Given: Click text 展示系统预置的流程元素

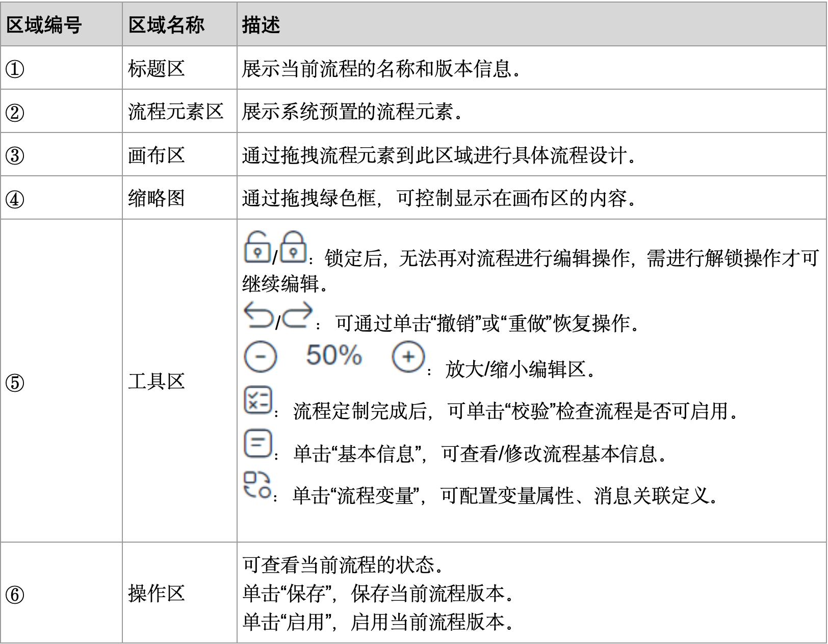Looking at the screenshot, I should click(353, 112).
